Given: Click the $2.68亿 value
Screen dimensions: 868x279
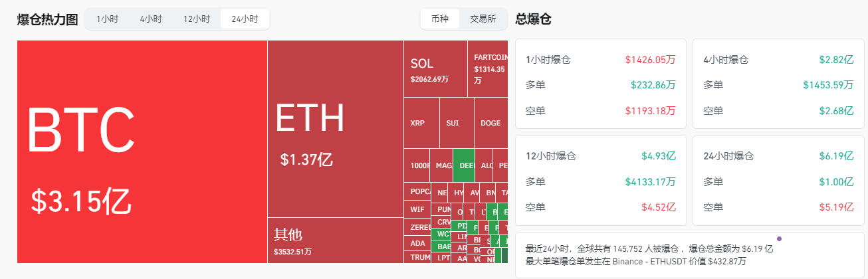Looking at the screenshot, I should point(836,110).
